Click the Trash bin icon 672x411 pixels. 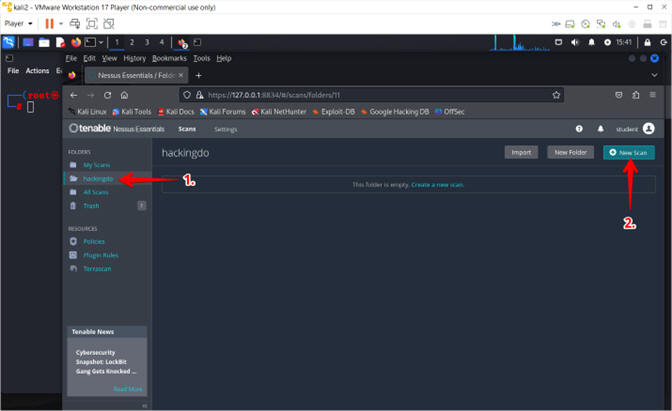73,206
